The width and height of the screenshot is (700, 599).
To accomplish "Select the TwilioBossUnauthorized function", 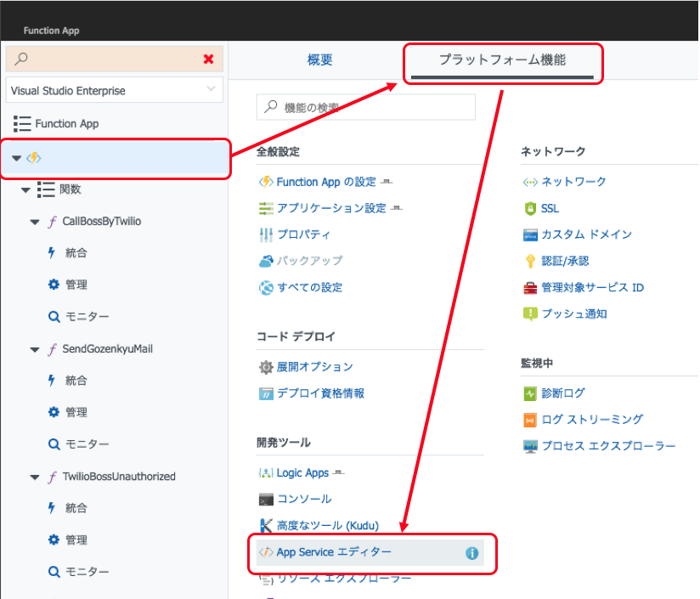I will 119,477.
